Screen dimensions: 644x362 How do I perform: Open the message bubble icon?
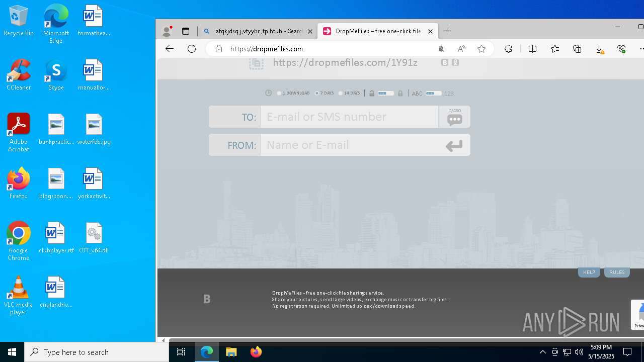click(x=455, y=120)
